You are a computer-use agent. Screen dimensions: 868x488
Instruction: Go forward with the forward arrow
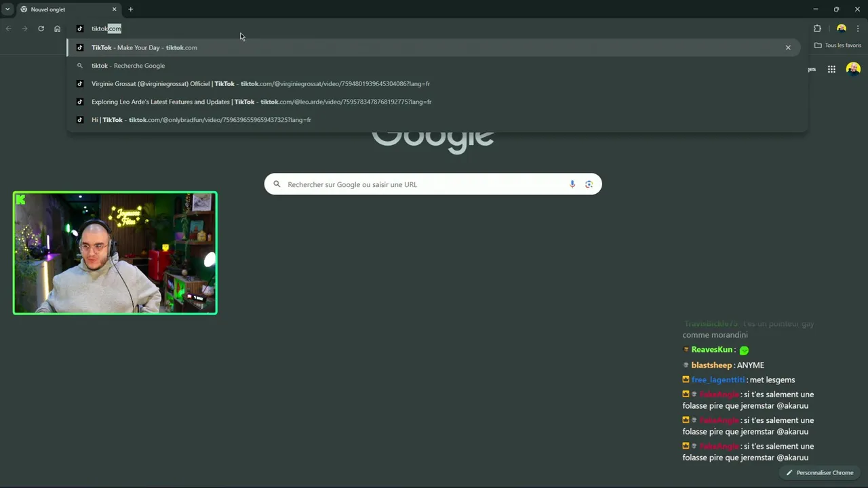tap(24, 28)
